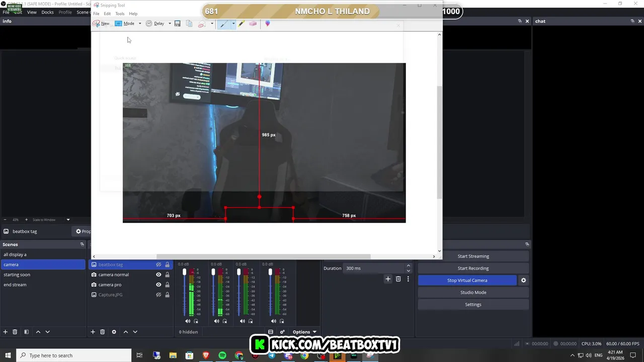Open source properties gear icon
Image resolution: width=644 pixels, height=362 pixels.
point(114,332)
